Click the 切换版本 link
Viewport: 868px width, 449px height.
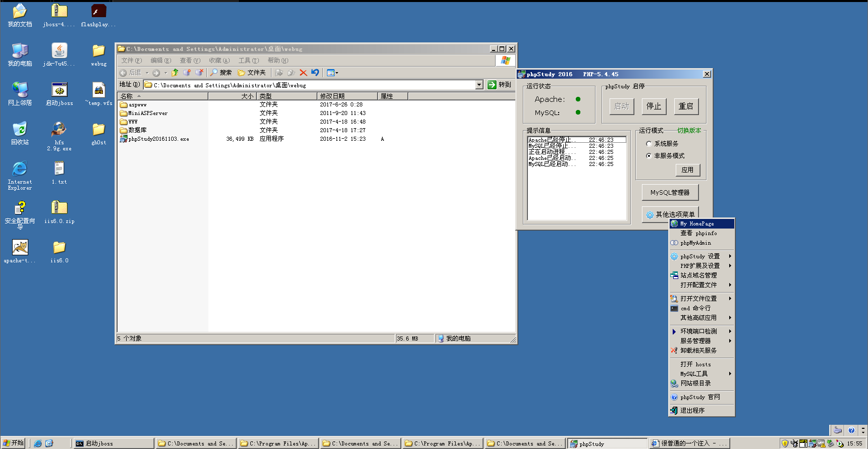[x=689, y=131]
